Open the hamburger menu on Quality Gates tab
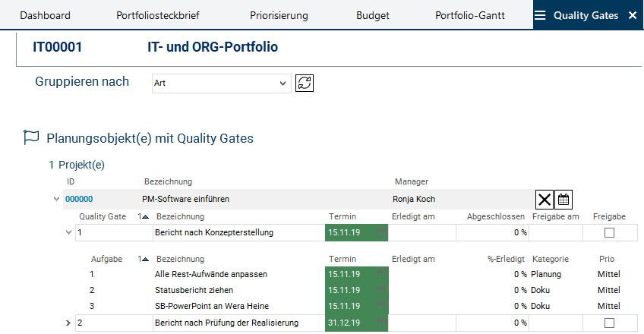This screenshot has height=334, width=644. (x=539, y=15)
